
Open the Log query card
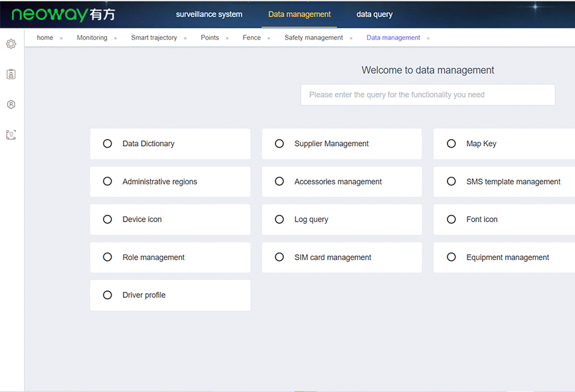pos(341,220)
